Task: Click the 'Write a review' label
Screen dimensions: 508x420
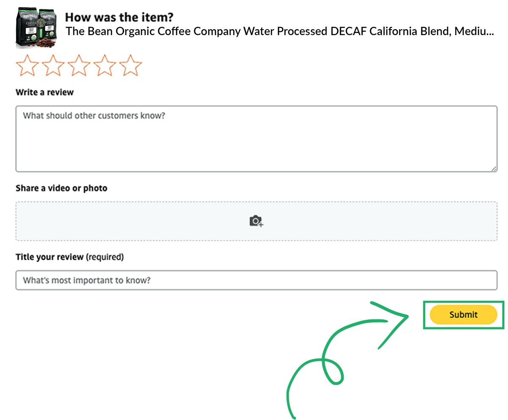Action: pyautogui.click(x=44, y=92)
